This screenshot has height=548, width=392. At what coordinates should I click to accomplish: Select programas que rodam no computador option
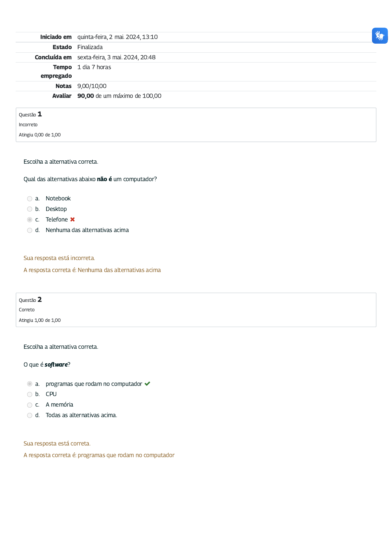[x=30, y=384]
